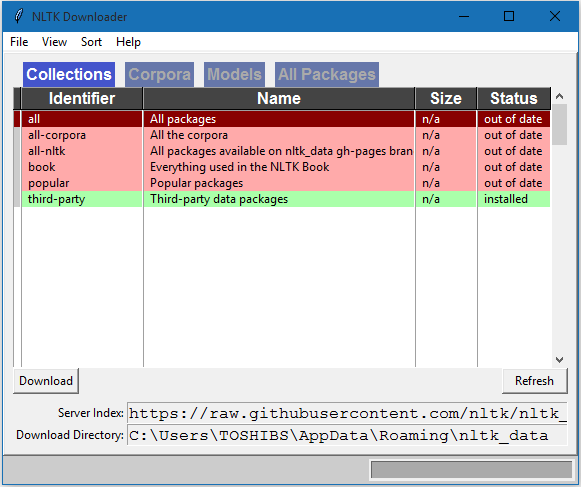Click 'Everything used in the NLTK Book'
The width and height of the screenshot is (581, 487).
pyautogui.click(x=279, y=167)
